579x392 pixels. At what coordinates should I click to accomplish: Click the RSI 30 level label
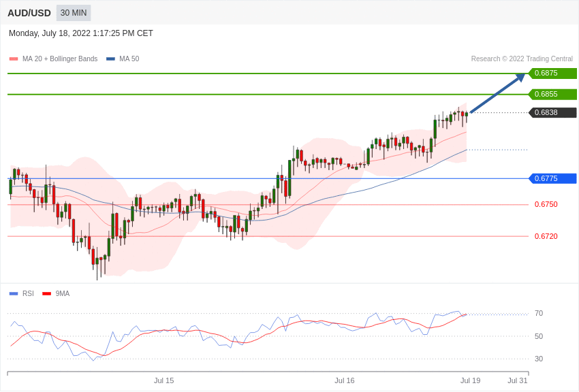pos(539,359)
